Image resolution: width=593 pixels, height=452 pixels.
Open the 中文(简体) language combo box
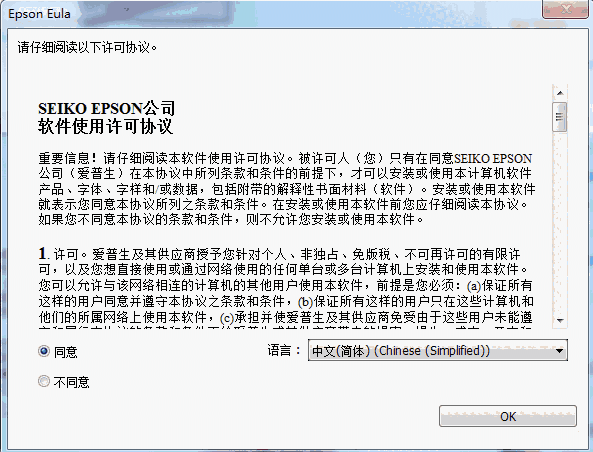pos(438,350)
